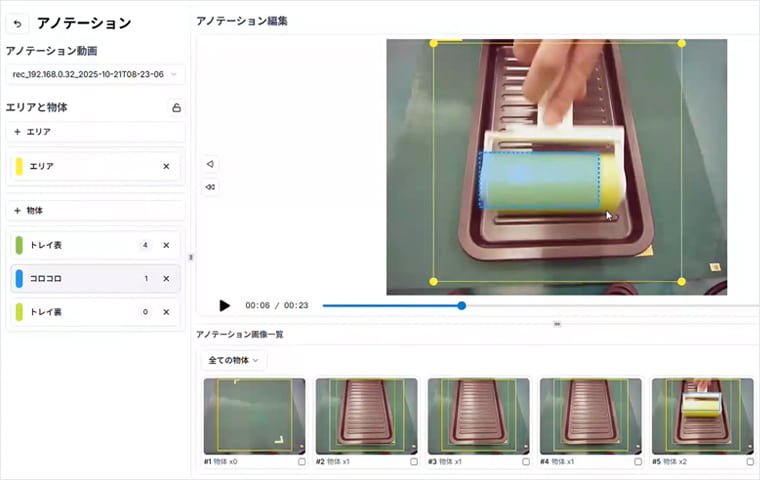Check the checkbox for image #1

[302, 462]
